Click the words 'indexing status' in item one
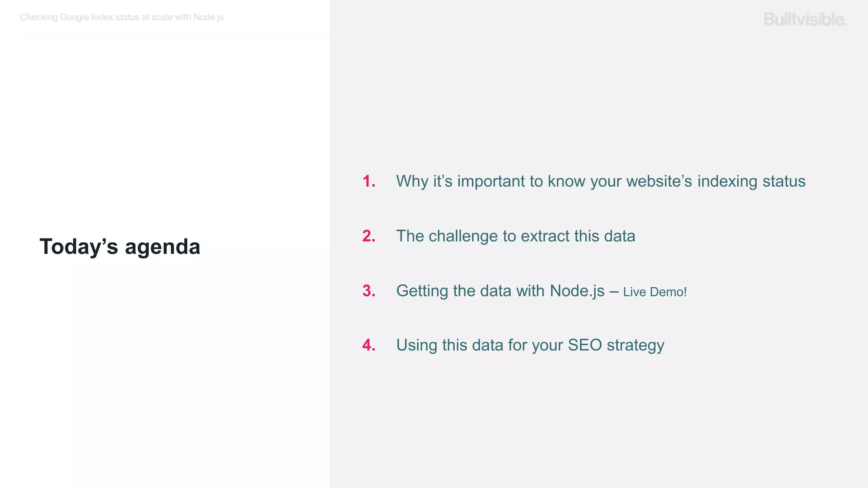The width and height of the screenshot is (868, 488). click(x=751, y=181)
